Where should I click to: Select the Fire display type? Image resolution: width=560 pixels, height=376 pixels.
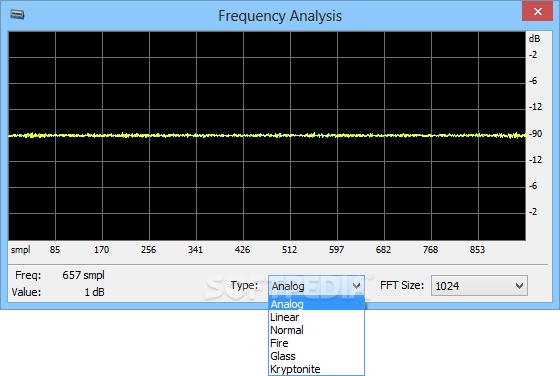[x=316, y=343]
